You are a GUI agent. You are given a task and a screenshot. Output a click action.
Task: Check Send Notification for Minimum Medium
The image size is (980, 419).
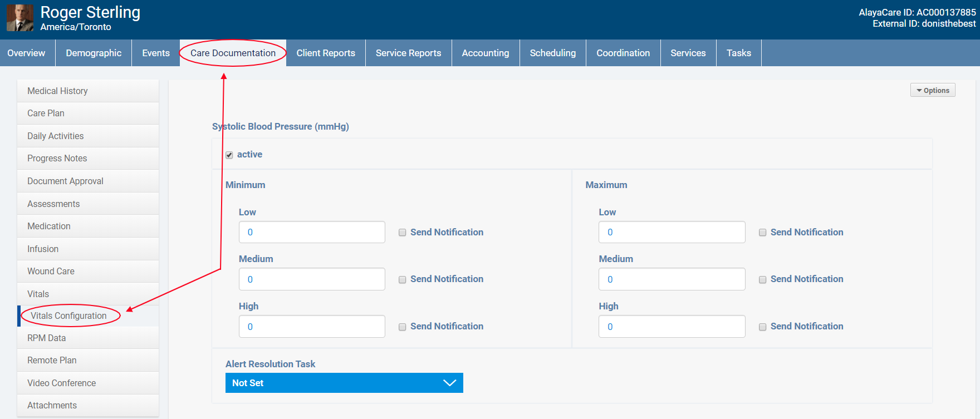[402, 280]
